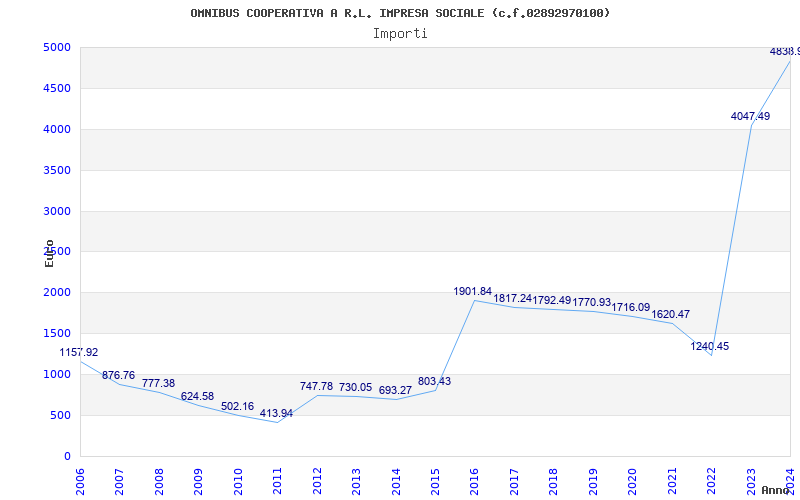
Task: Click the data label 1901.84
Action: point(472,292)
